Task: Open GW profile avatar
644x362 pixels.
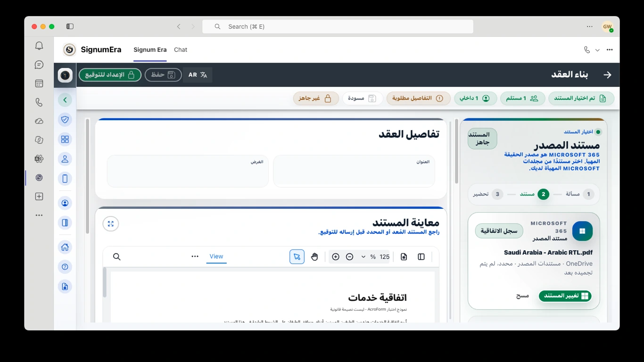Action: click(x=607, y=27)
